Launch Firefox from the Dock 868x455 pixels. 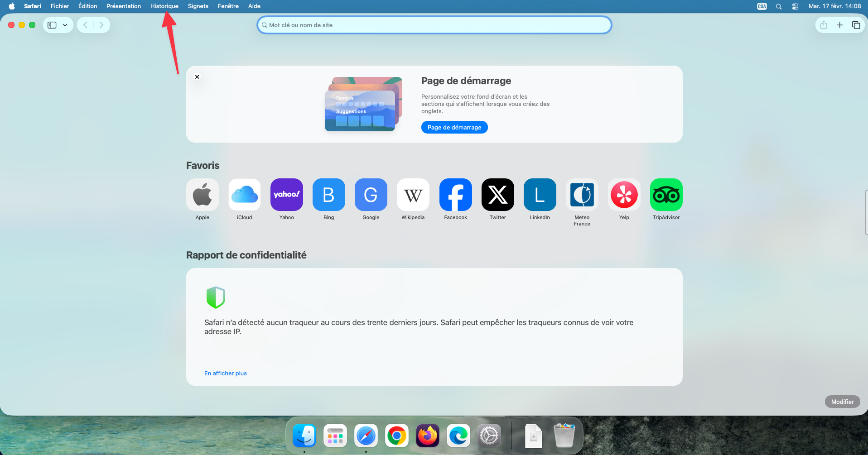(x=428, y=436)
